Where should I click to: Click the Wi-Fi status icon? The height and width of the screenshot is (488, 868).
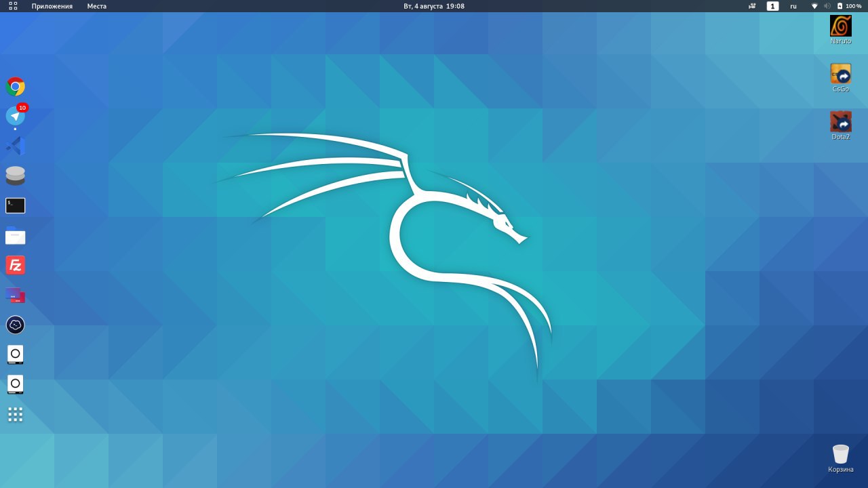click(x=814, y=6)
